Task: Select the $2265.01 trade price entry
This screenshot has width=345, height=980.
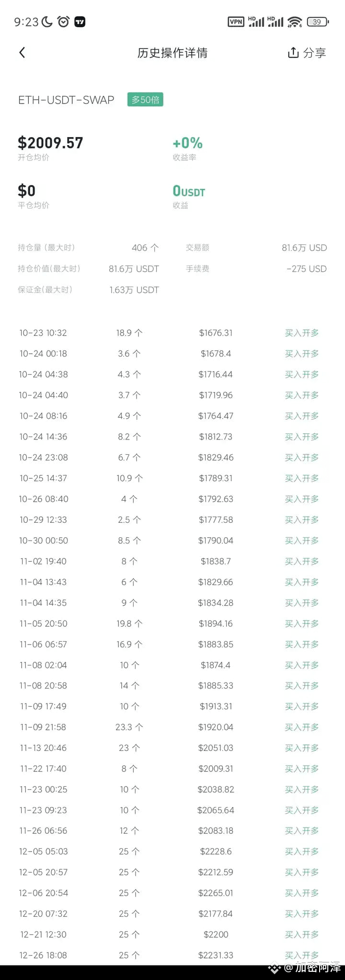Action: pyautogui.click(x=216, y=893)
